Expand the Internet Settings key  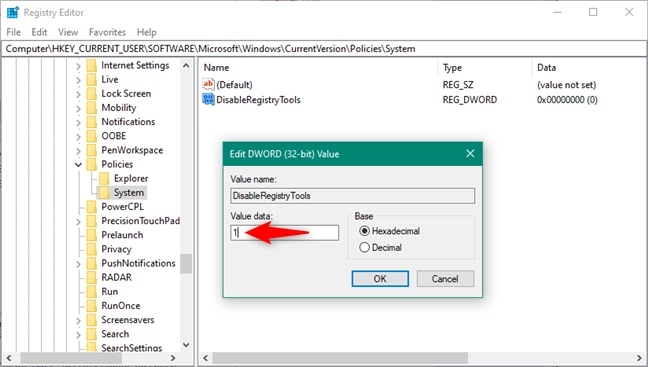(78, 66)
